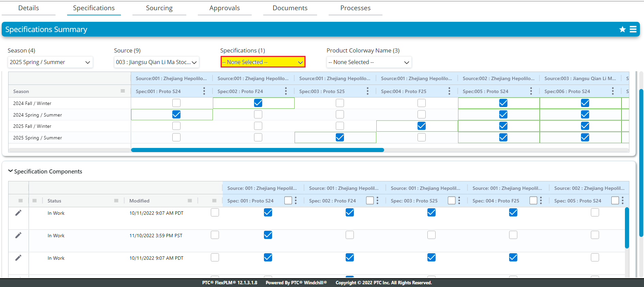Toggle 2024 Fall / Winter for Spec:001
Viewport: 644px width, 287px height.
(x=176, y=103)
